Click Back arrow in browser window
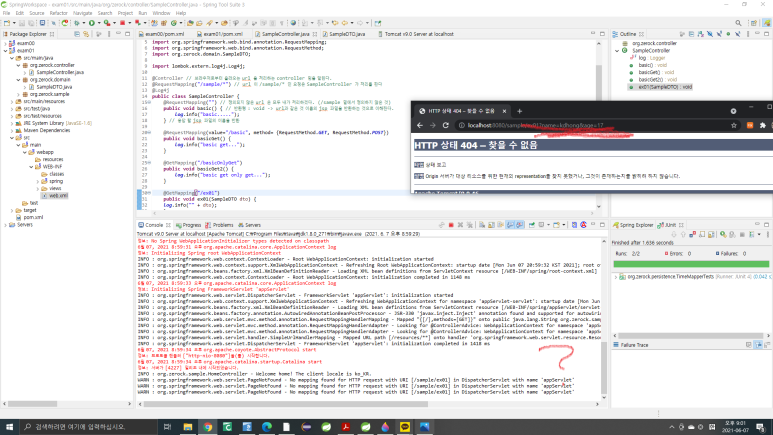Image resolution: width=773 pixels, height=435 pixels. pos(420,125)
